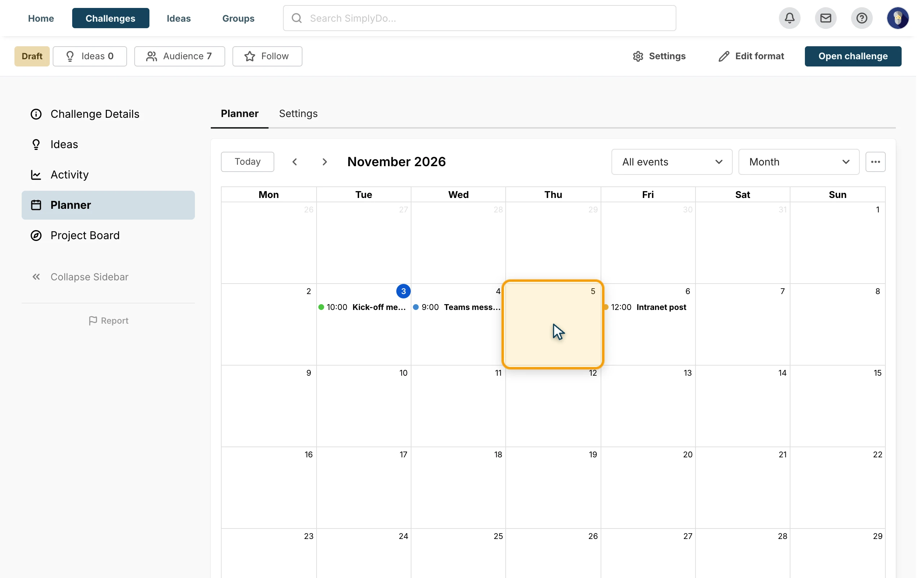The image size is (924, 578).
Task: Open the Teams message event
Action: pyautogui.click(x=457, y=307)
